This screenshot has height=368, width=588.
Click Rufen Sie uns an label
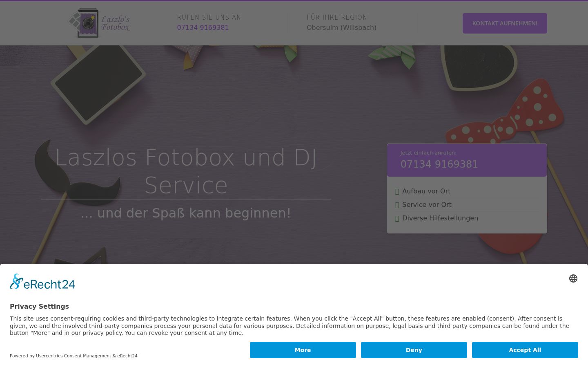(x=209, y=17)
